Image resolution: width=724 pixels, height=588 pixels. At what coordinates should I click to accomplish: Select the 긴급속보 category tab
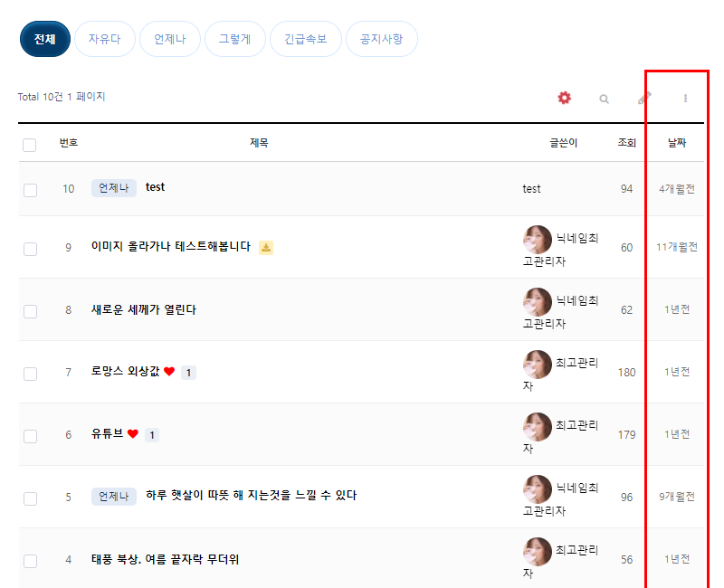click(306, 40)
